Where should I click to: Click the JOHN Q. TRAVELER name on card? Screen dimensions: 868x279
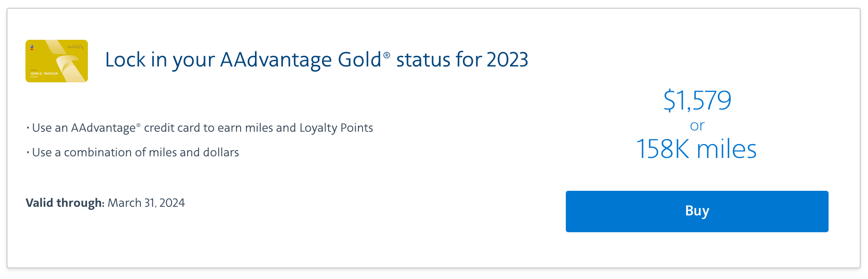click(44, 73)
